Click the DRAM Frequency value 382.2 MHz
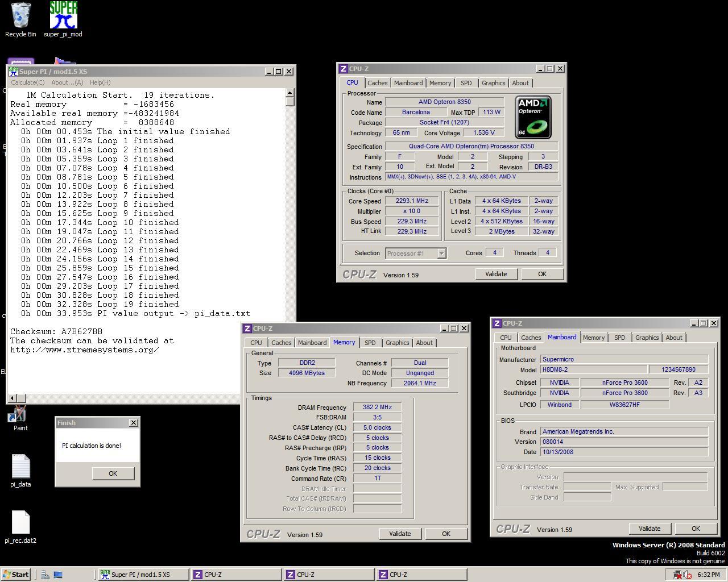Viewport: 728px width, 582px height. click(x=377, y=408)
